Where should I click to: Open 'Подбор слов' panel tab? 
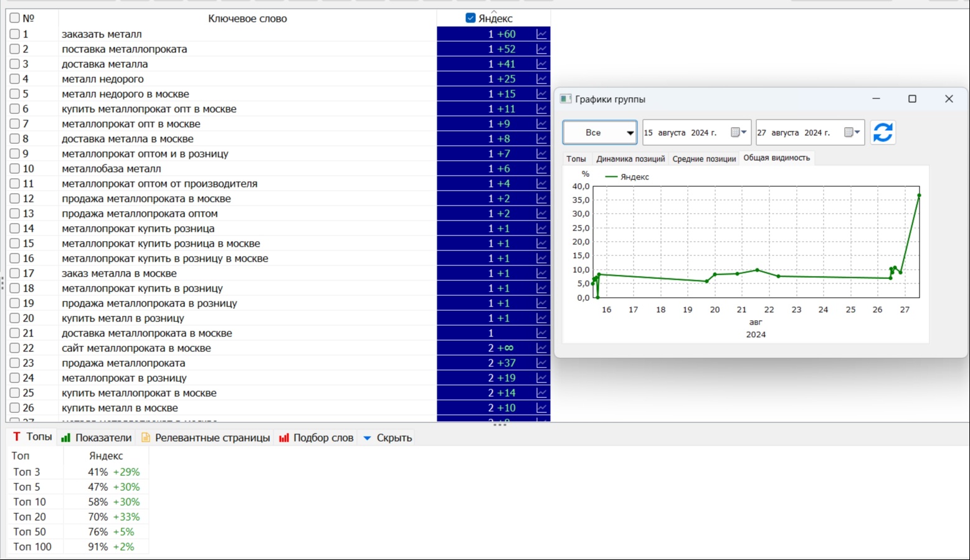pos(316,438)
